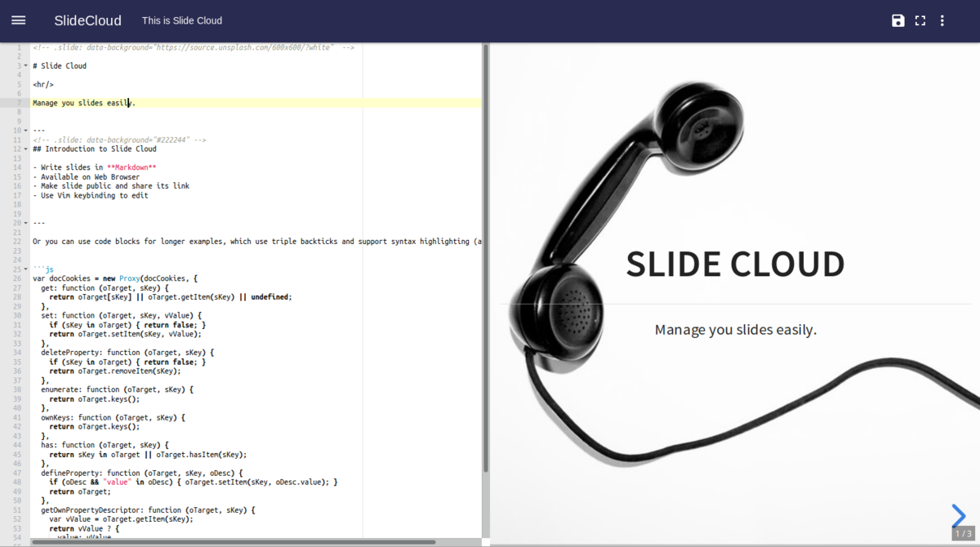980x547 pixels.
Task: Click line number 22 in the gutter
Action: click(16, 242)
